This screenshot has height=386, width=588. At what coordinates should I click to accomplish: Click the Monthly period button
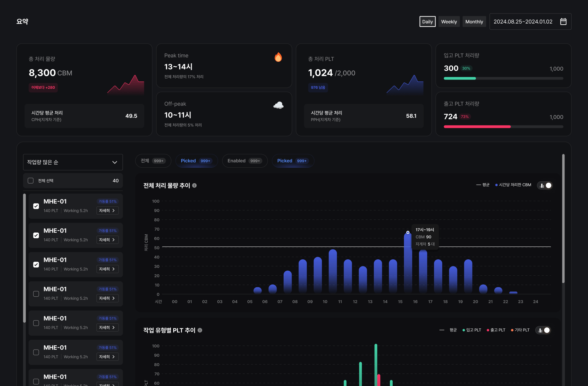pos(474,21)
